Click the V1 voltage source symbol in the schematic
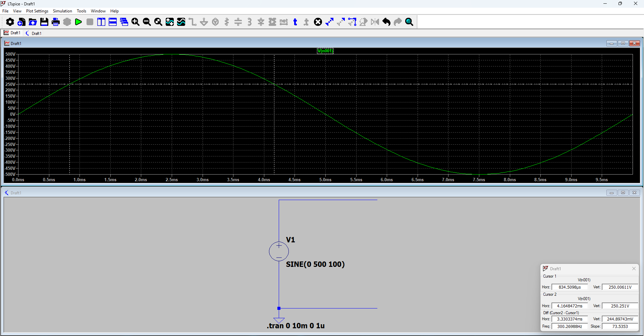Image resolution: width=644 pixels, height=336 pixels. [279, 251]
